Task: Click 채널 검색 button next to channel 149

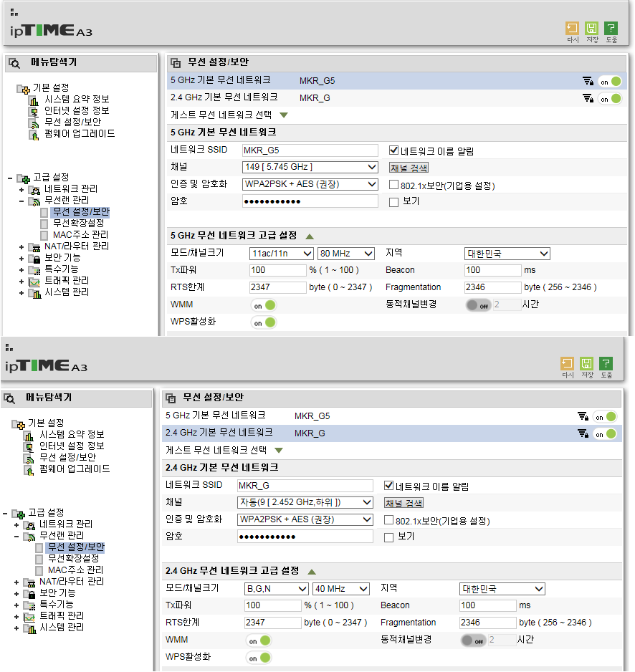Action: pyautogui.click(x=409, y=168)
